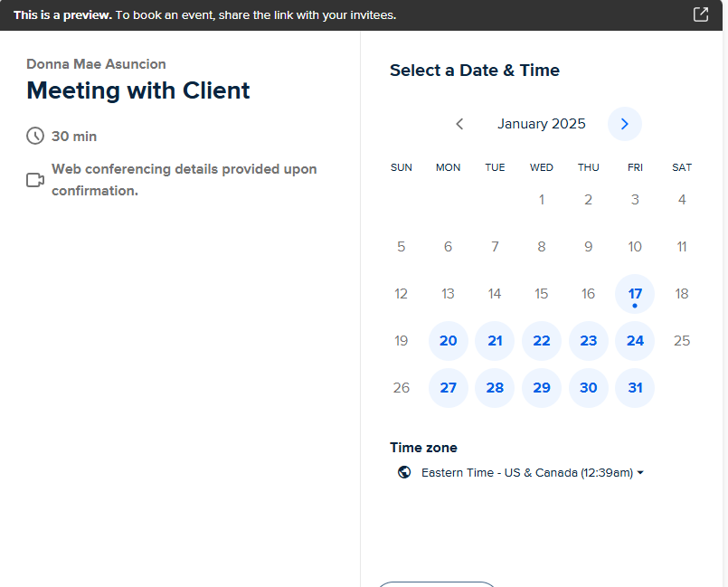Viewport: 728px width, 587px height.
Task: Go to next month arrow
Action: pyautogui.click(x=625, y=124)
